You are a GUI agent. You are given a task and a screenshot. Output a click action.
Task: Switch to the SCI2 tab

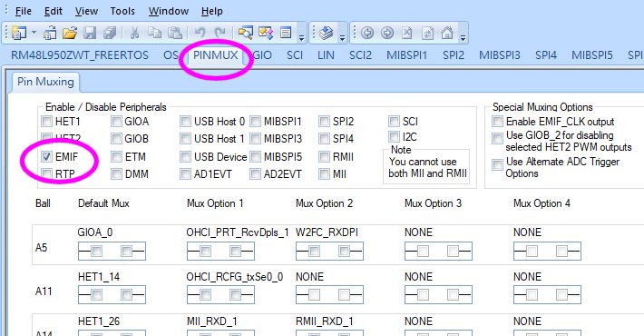click(360, 55)
